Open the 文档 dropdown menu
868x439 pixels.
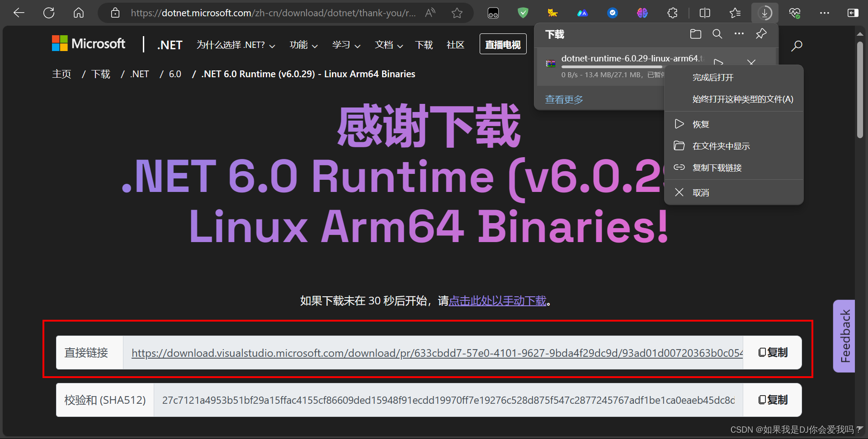click(388, 45)
